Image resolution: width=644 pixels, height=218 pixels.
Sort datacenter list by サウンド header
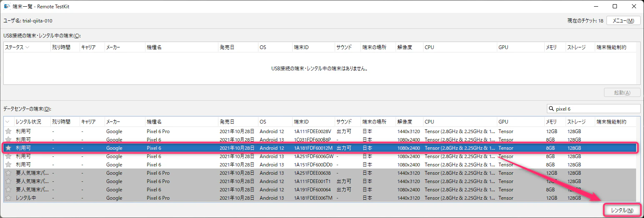[x=348, y=122]
